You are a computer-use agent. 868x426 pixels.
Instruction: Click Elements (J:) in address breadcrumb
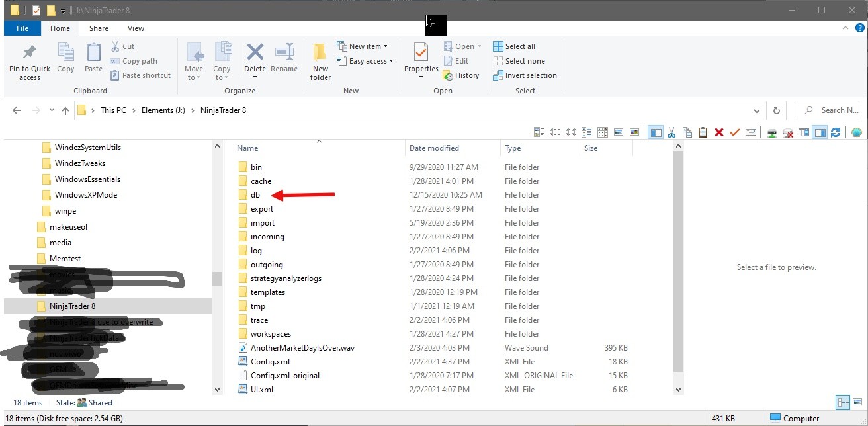coord(163,110)
